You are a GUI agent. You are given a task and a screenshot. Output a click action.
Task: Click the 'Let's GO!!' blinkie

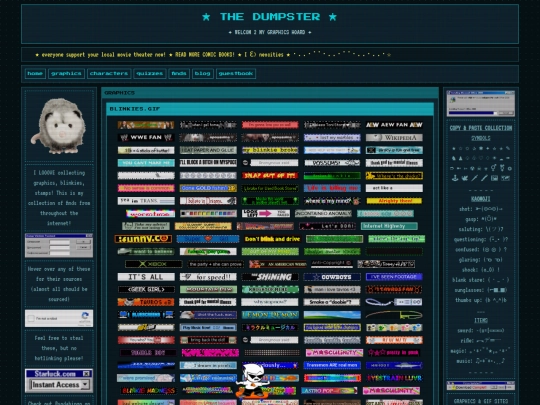pyautogui.click(x=327, y=226)
